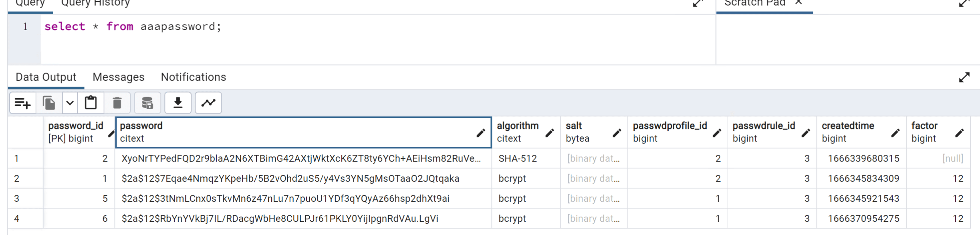This screenshot has height=235, width=980.
Task: Expand the Scratch Pad panel
Action: pos(964,4)
